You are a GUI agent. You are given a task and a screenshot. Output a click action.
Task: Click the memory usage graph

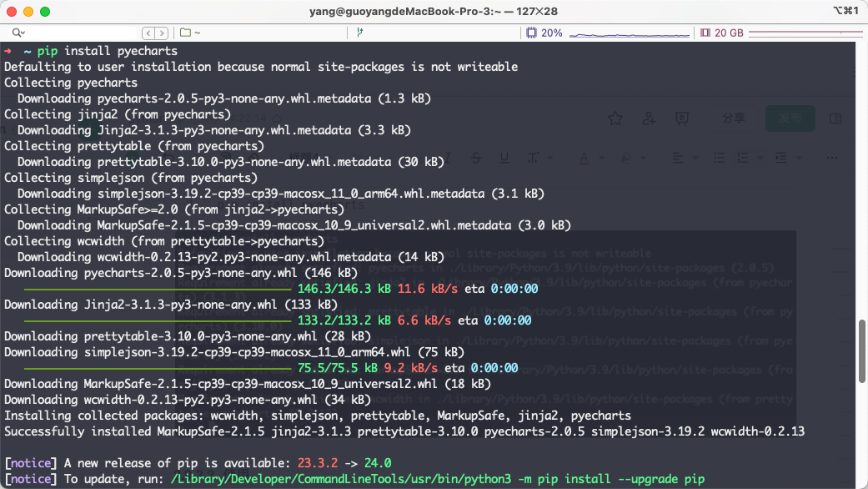[805, 33]
